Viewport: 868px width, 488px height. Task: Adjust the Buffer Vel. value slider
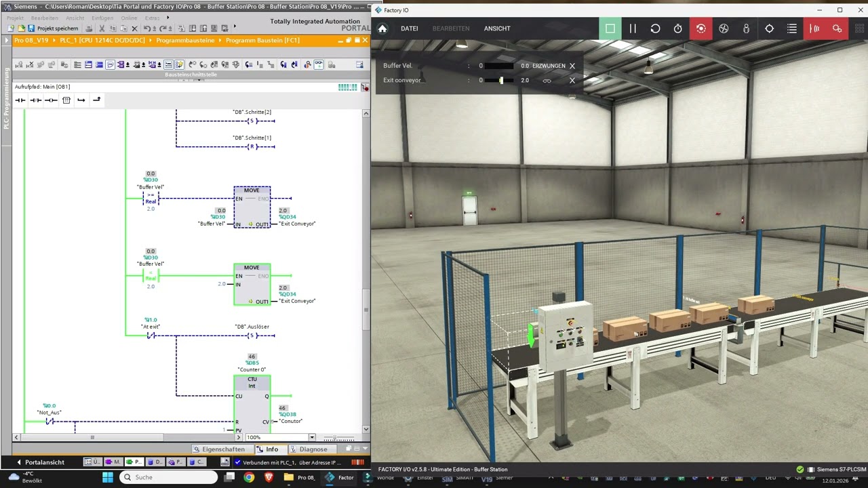[x=499, y=66]
